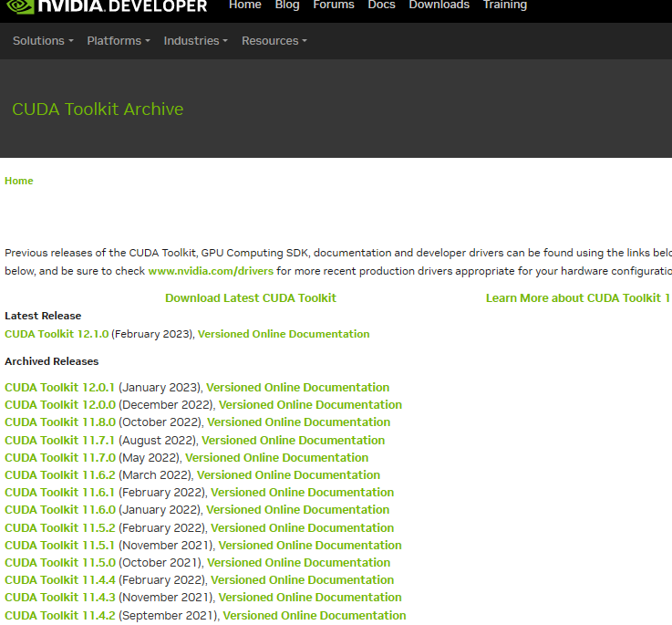Open CUDA Toolkit 11.4.2 link
This screenshot has height=625, width=672.
(60, 615)
